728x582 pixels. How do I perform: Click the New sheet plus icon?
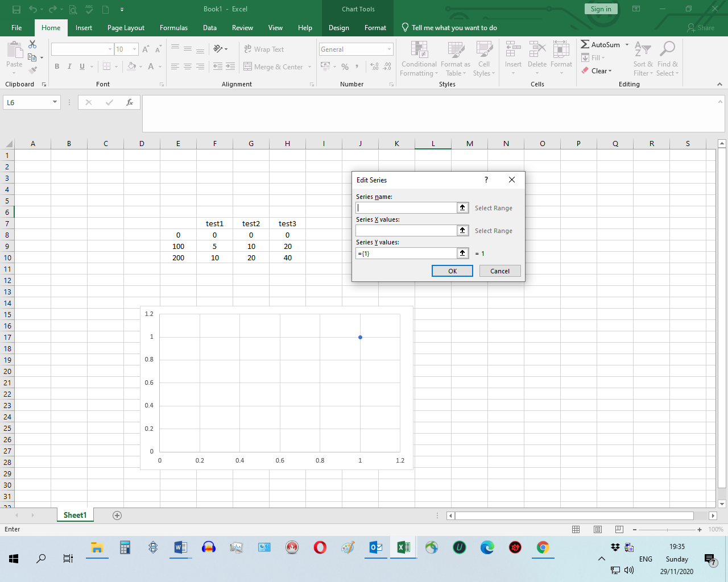117,516
